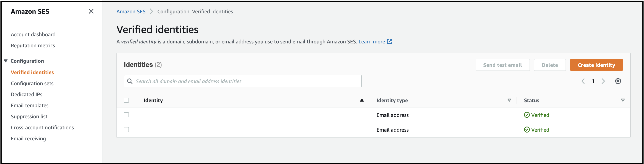644x164 pixels.
Task: Collapse the Configuration section in sidebar
Action: 6,61
